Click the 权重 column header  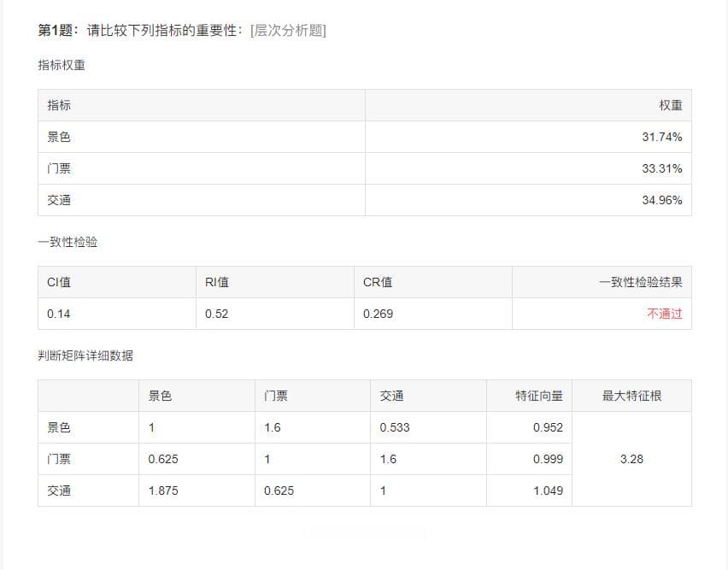(x=670, y=105)
